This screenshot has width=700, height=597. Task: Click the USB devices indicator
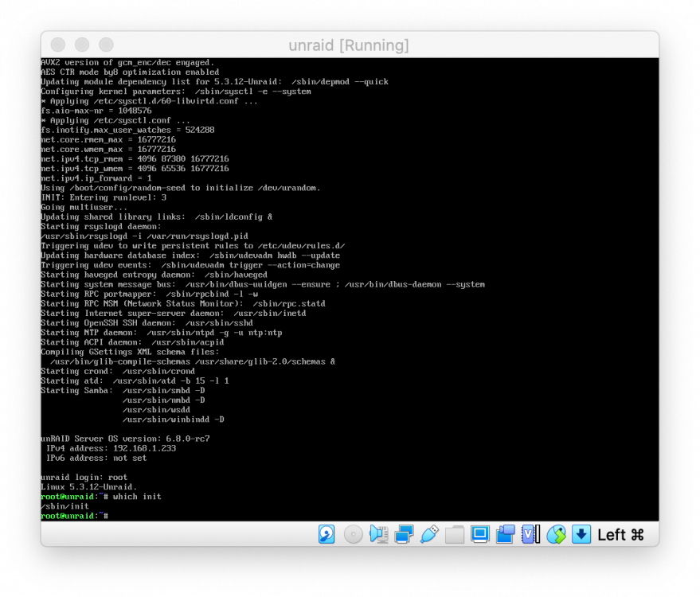pos(429,534)
